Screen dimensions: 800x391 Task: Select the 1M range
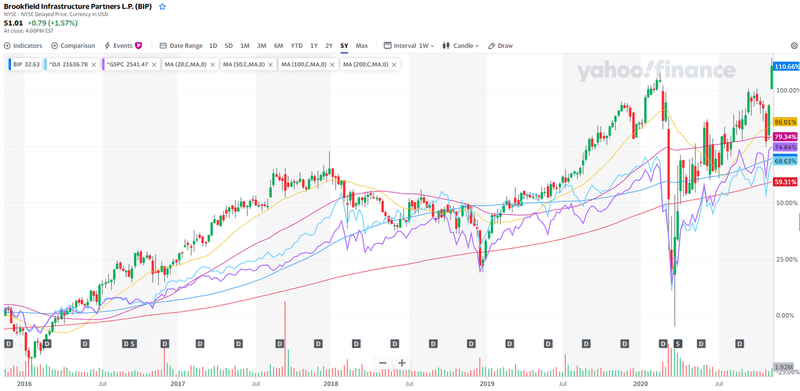tap(245, 45)
